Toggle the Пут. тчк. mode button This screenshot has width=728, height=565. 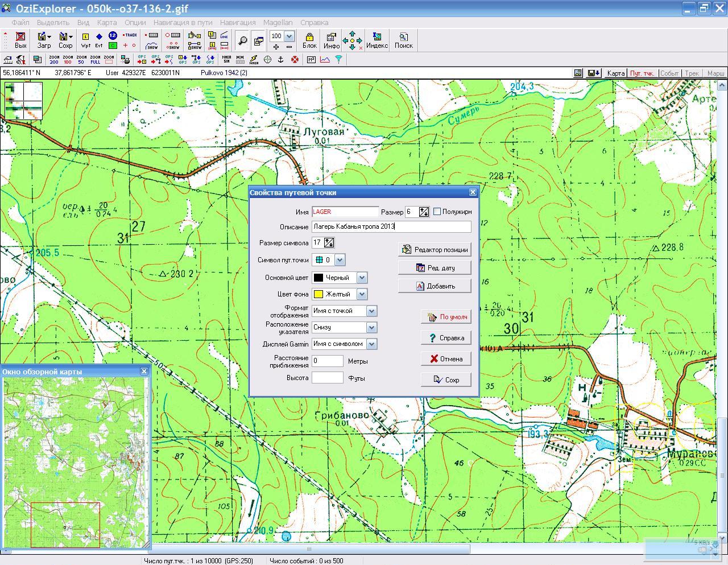(642, 73)
